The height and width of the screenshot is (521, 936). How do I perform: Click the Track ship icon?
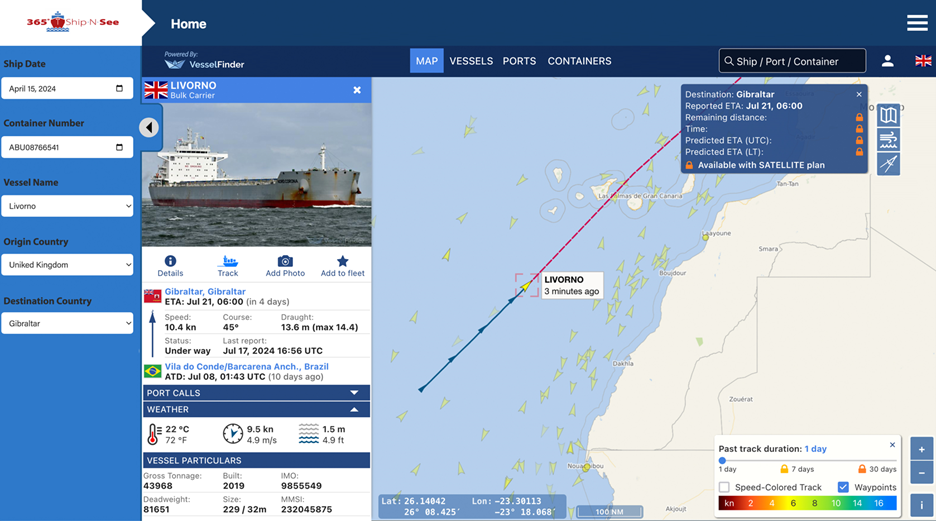[227, 261]
